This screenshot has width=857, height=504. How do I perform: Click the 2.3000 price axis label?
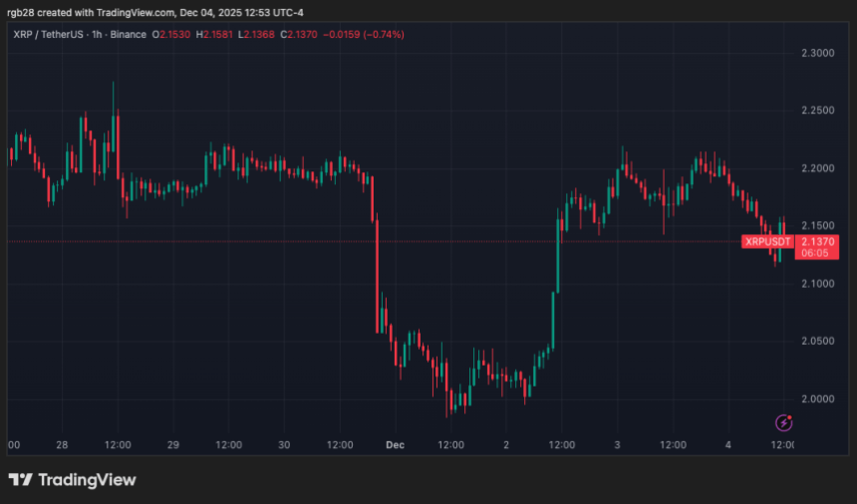coord(818,53)
